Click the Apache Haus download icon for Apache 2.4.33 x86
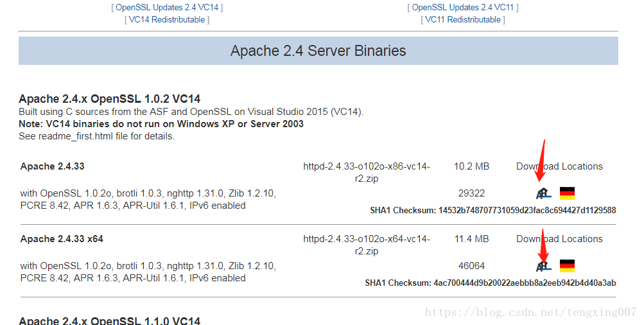The height and width of the screenshot is (325, 644). click(x=543, y=193)
